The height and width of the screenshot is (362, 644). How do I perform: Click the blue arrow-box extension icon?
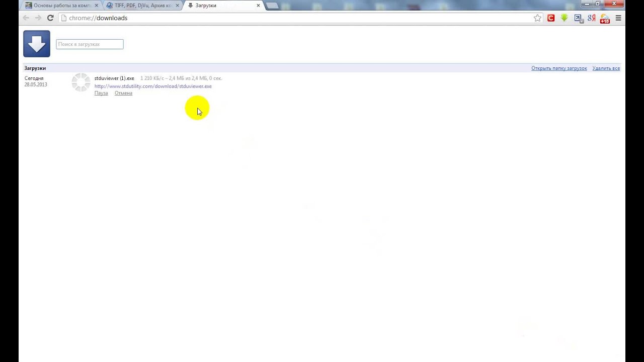(578, 18)
